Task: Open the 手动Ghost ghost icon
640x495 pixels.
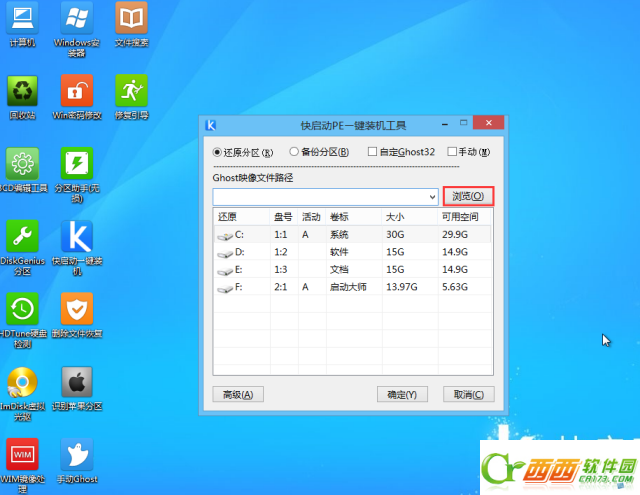Action: coord(77,455)
